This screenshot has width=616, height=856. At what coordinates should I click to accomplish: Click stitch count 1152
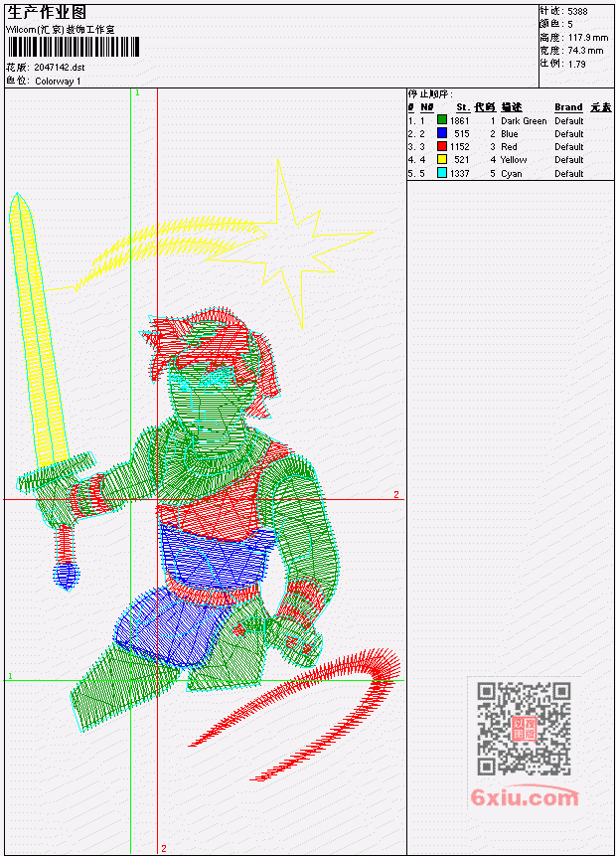point(459,147)
